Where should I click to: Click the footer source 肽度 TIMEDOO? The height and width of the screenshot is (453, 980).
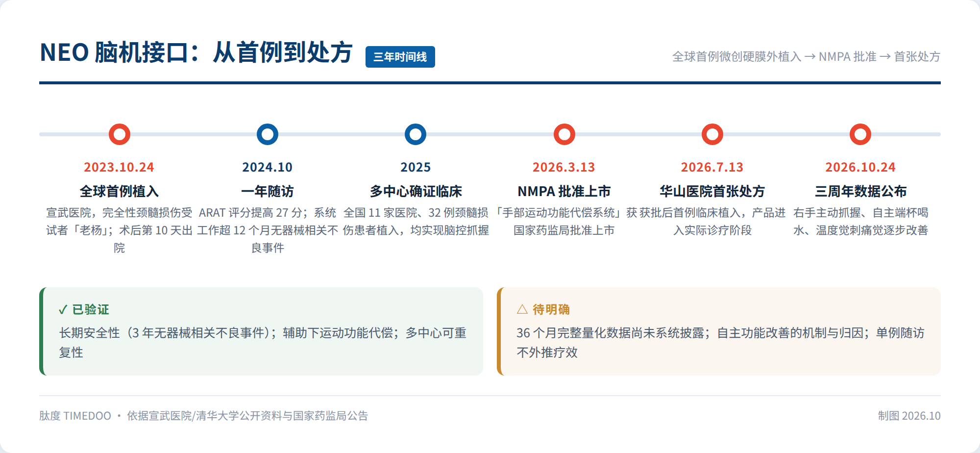click(x=75, y=416)
